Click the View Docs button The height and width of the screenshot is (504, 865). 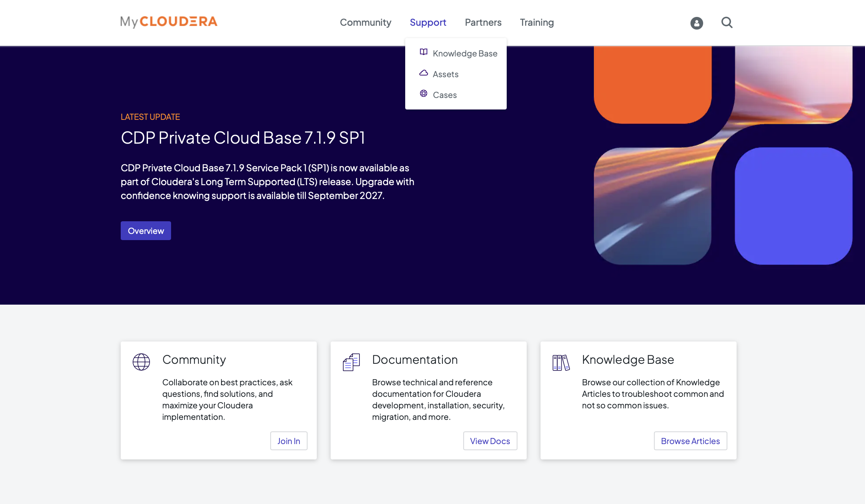point(490,441)
